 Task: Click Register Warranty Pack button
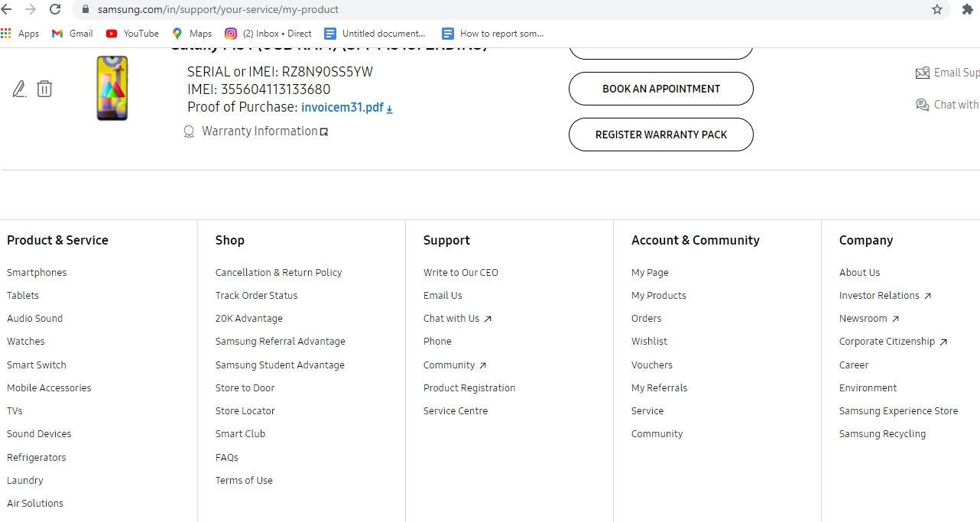(x=661, y=135)
